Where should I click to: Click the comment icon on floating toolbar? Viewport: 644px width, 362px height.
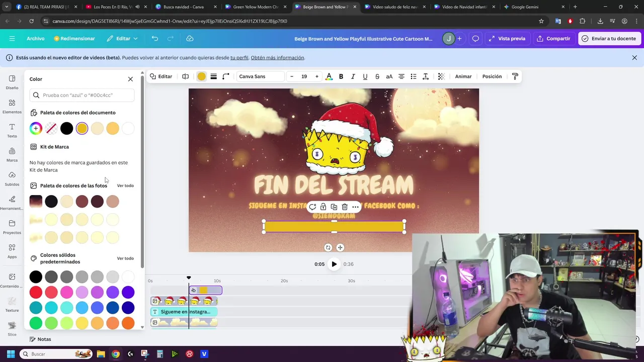point(312,207)
